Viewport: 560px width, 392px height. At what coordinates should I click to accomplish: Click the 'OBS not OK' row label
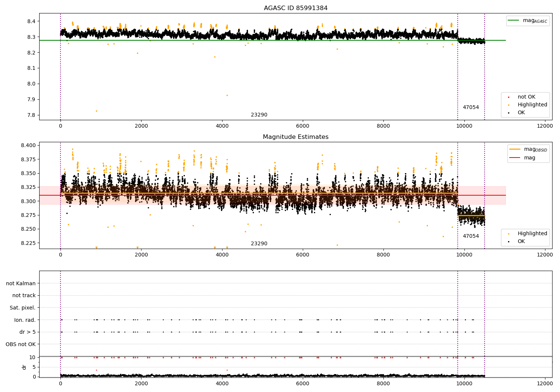point(21,344)
